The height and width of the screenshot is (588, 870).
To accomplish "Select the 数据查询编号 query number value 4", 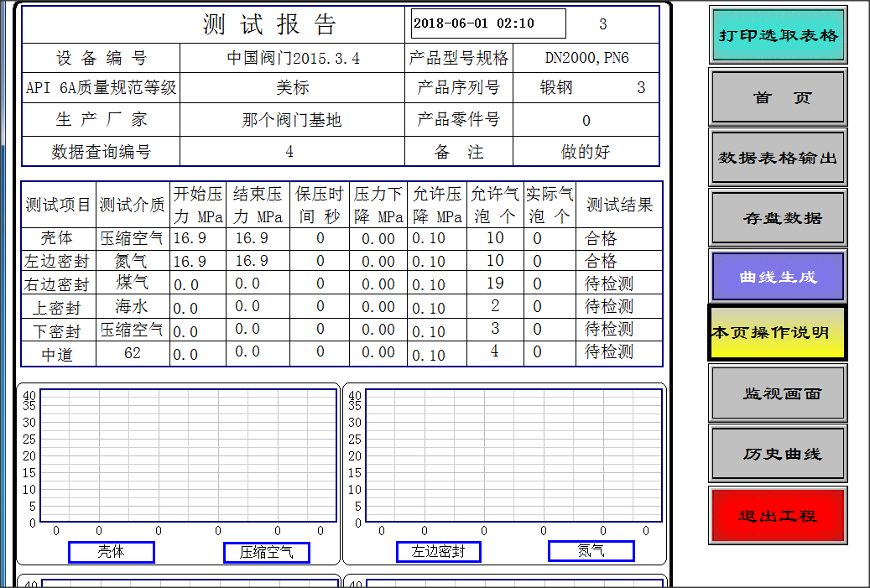I will 291,152.
